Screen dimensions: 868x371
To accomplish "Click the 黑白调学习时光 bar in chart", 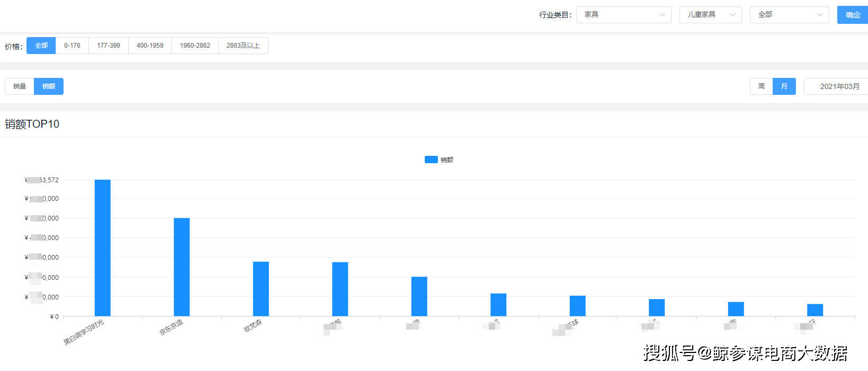I will pos(103,248).
